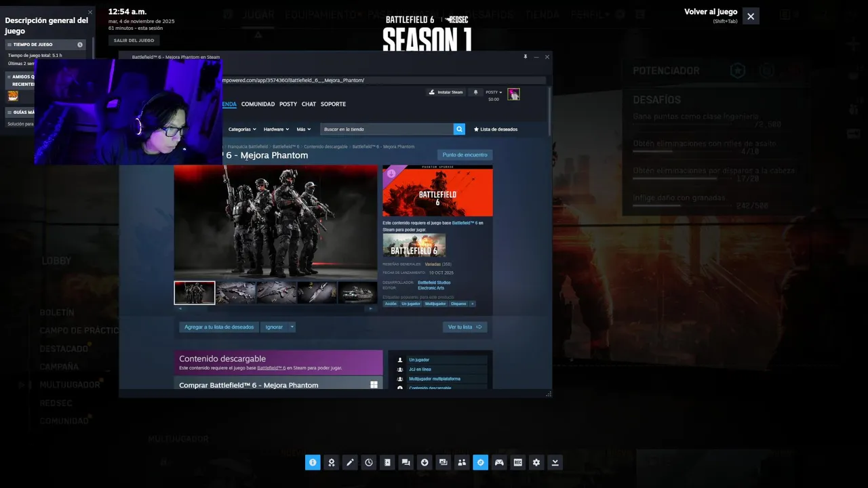Viewport: 868px width, 488px height.
Task: Click the Acción tag
Action: tap(391, 304)
